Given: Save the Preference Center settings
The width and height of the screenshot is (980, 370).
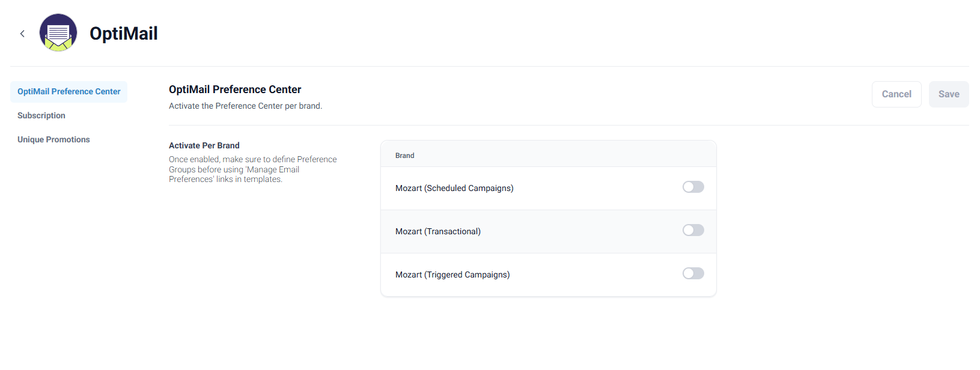Looking at the screenshot, I should (x=949, y=94).
